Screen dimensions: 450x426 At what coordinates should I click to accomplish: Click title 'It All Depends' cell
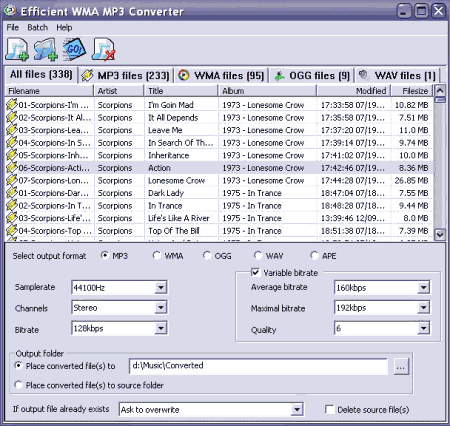pos(173,117)
